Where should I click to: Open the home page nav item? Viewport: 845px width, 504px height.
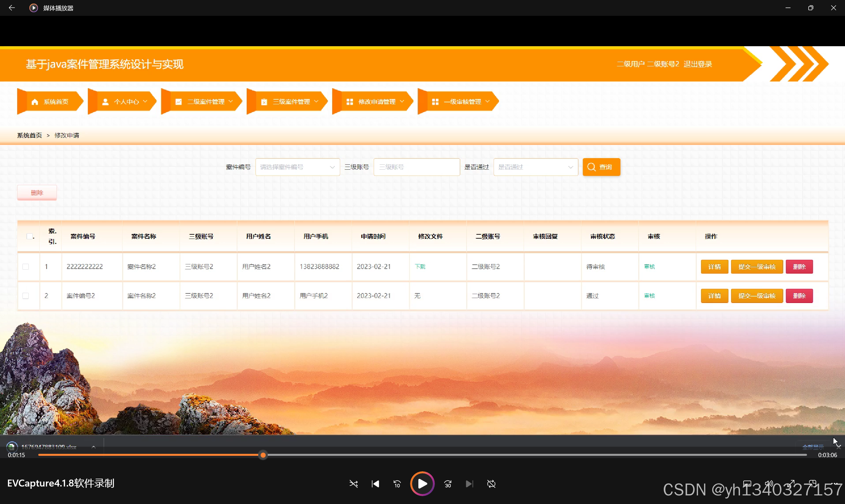(x=50, y=102)
